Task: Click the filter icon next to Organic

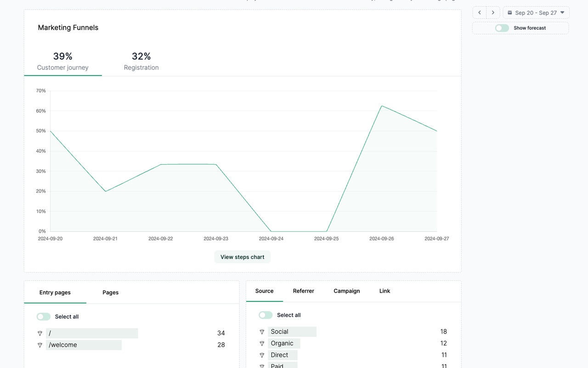Action: [262, 343]
